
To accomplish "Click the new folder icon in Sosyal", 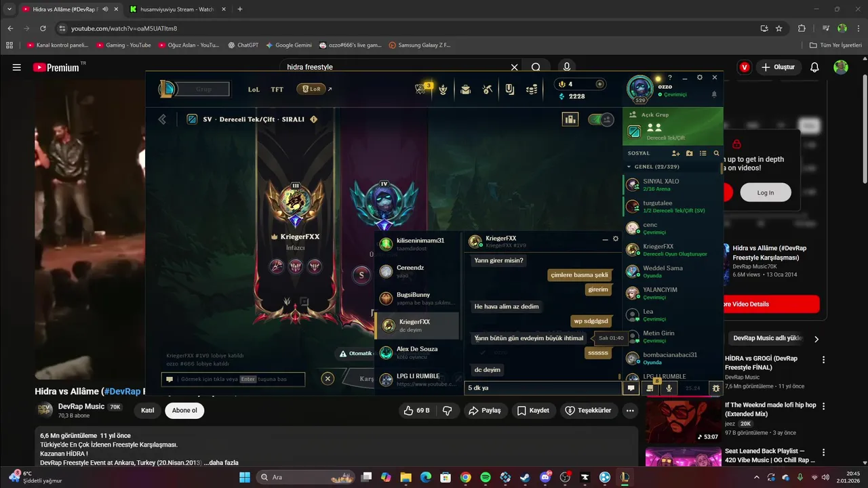I will click(x=689, y=153).
